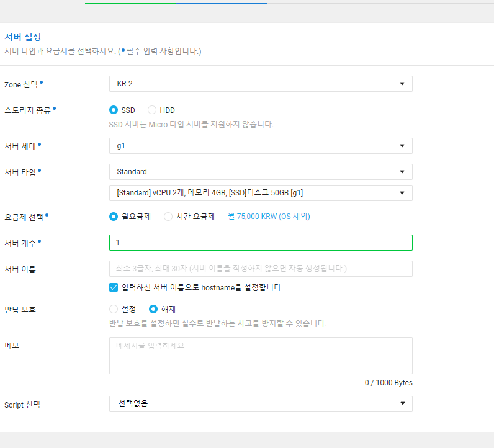
Task: Click the 0 / 1000 Bytes counter text
Action: [388, 382]
